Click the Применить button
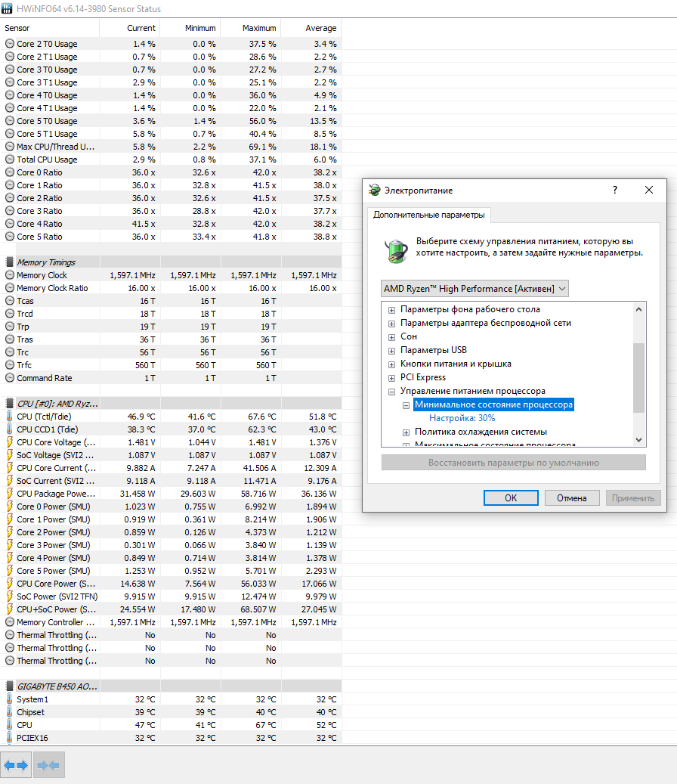The image size is (677, 784). tap(633, 498)
